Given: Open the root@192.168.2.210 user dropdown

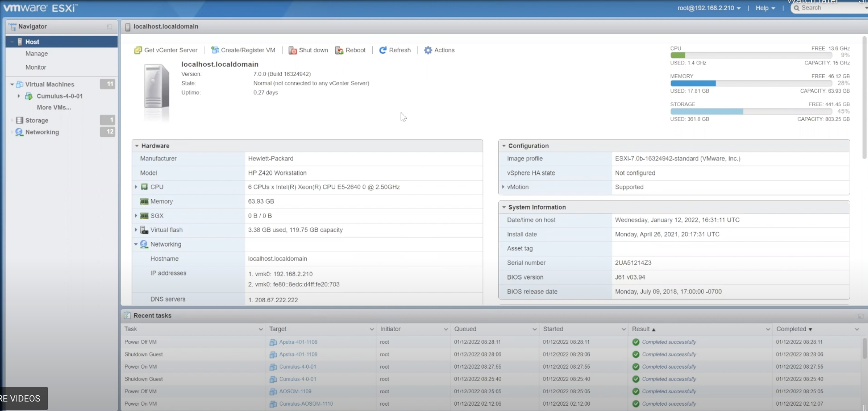Looking at the screenshot, I should pos(709,8).
